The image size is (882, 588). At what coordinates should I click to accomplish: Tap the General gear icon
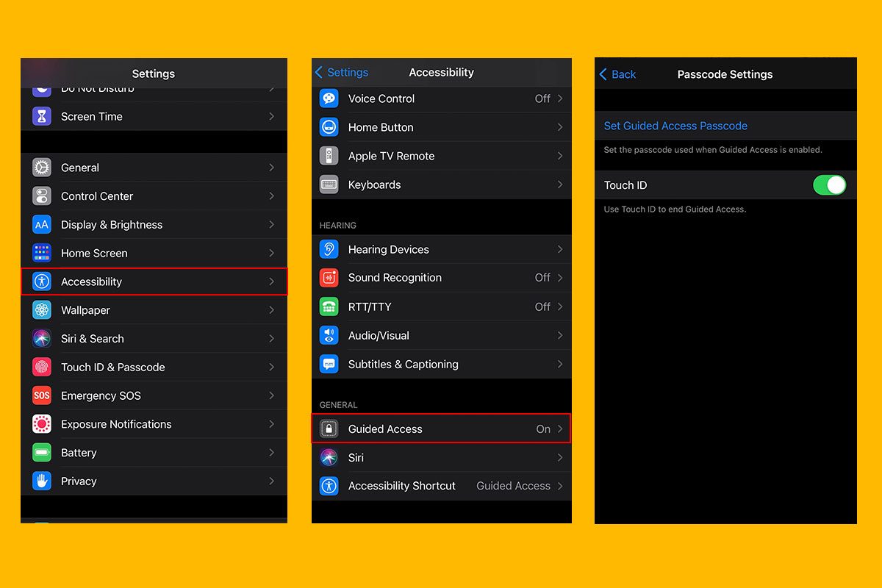[42, 168]
